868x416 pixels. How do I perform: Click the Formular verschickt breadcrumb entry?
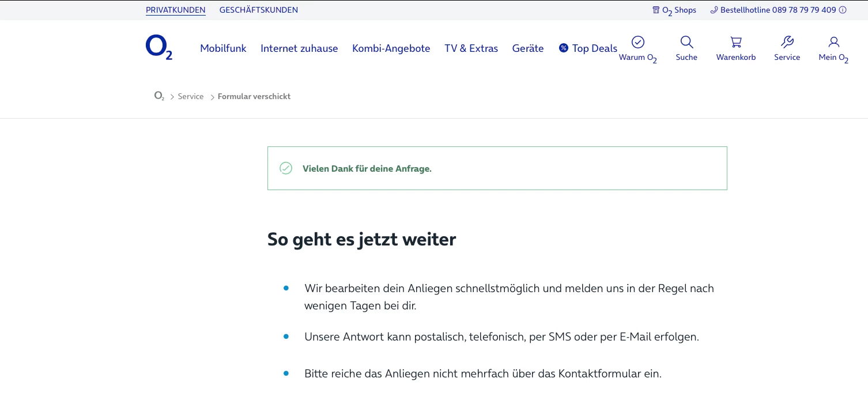(254, 97)
